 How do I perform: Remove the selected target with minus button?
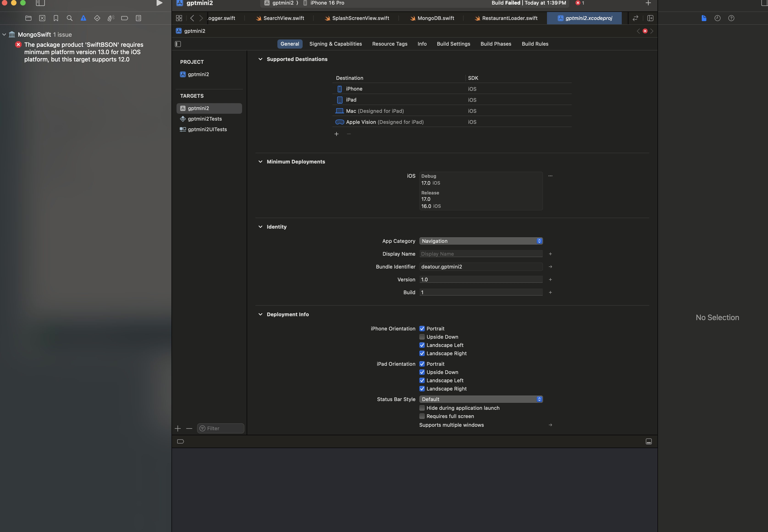click(189, 428)
